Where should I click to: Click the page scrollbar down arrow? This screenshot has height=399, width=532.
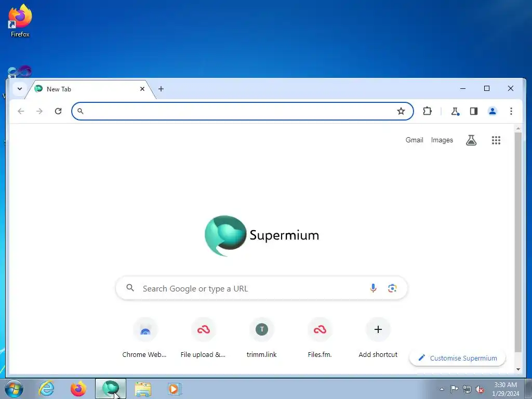click(518, 369)
